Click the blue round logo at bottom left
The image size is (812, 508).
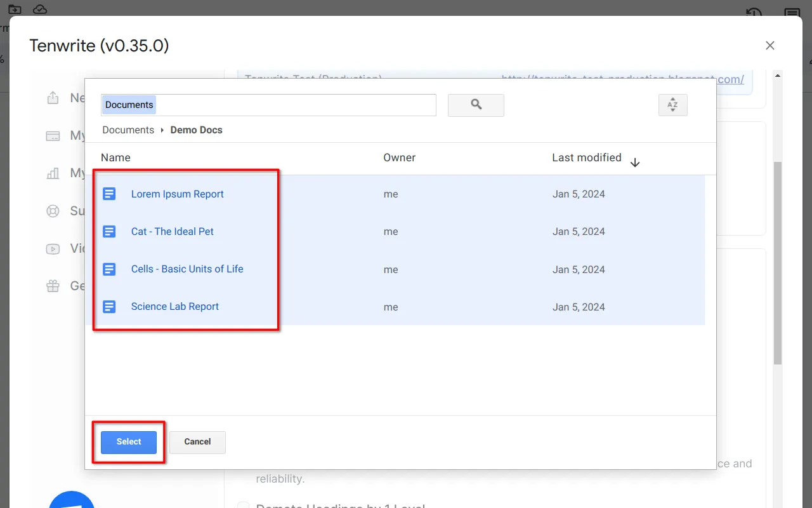tap(72, 500)
